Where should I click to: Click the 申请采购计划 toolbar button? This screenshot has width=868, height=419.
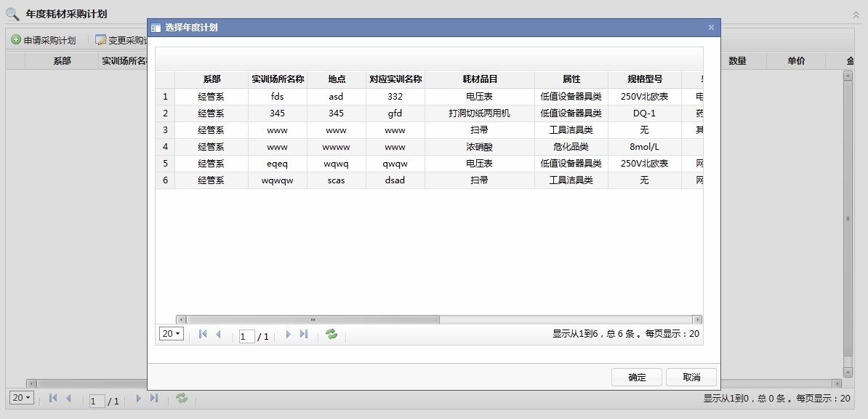(x=44, y=40)
